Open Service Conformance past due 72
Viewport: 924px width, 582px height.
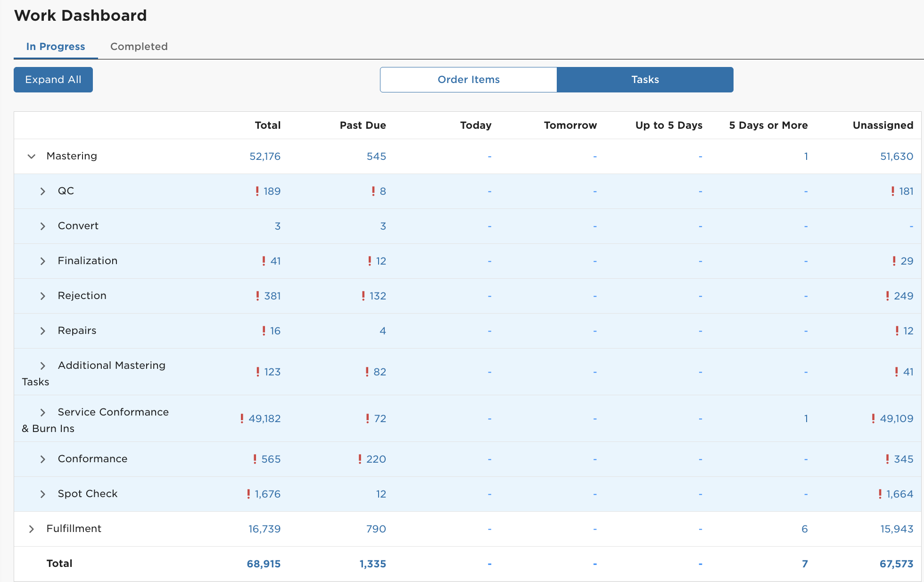click(380, 418)
